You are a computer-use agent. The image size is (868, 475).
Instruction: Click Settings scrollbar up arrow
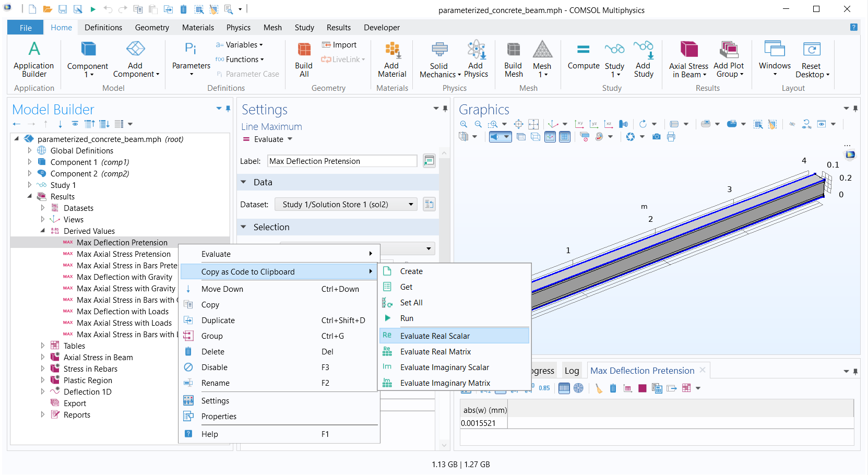pos(444,153)
